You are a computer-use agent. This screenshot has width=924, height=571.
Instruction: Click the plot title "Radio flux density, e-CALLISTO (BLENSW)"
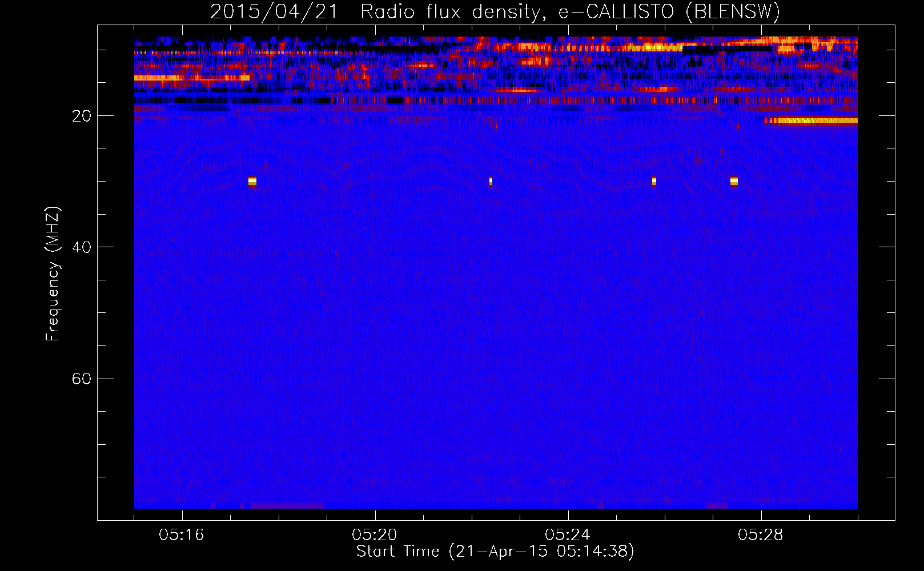tap(570, 11)
